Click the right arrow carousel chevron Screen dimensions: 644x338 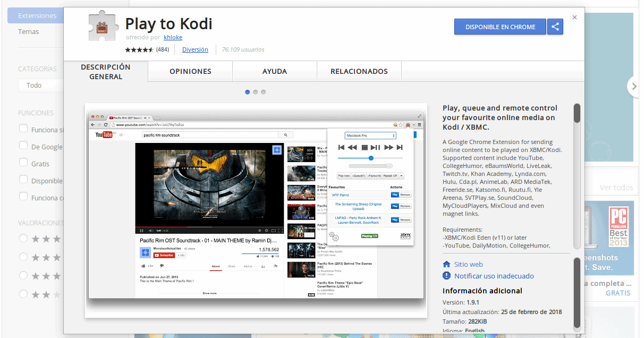633,86
